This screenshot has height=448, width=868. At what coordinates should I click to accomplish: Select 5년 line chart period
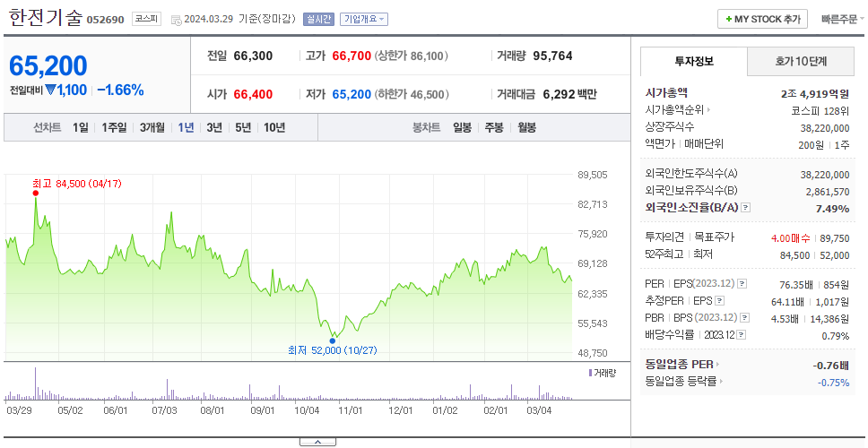pos(243,128)
